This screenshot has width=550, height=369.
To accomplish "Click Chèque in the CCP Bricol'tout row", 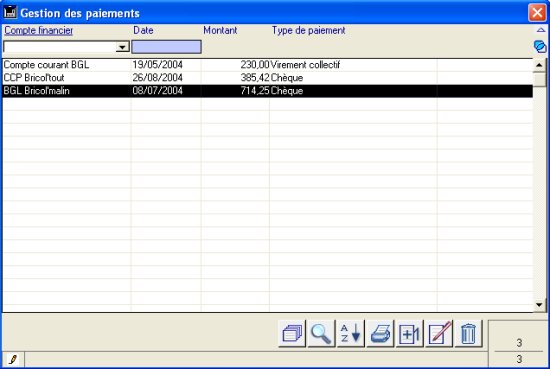I will tap(287, 78).
